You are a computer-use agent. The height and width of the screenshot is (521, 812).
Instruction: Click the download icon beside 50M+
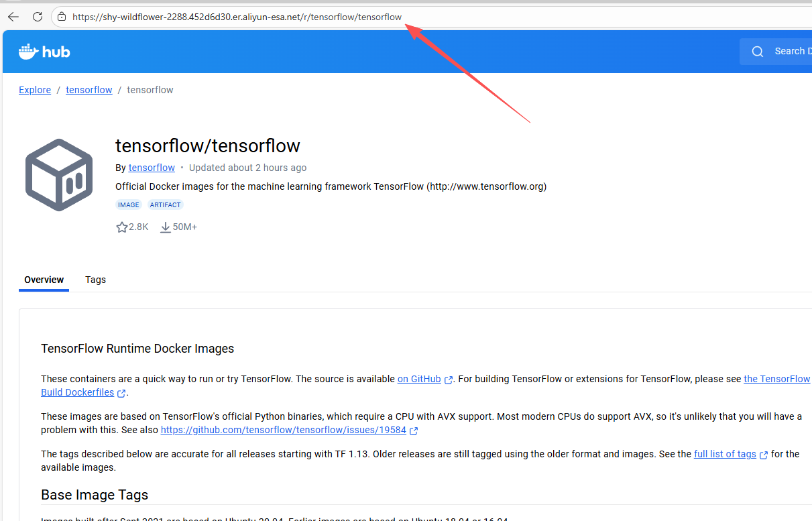pyautogui.click(x=166, y=227)
